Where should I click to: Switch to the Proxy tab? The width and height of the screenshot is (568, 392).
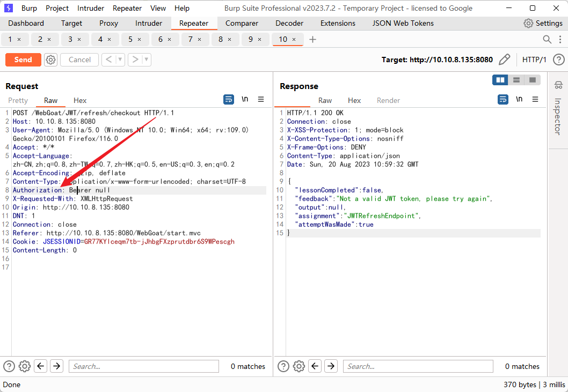tap(108, 23)
